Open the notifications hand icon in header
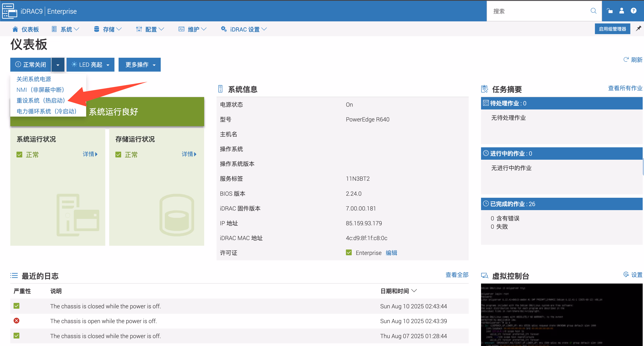Viewport: 644px width, 346px height. coord(610,11)
